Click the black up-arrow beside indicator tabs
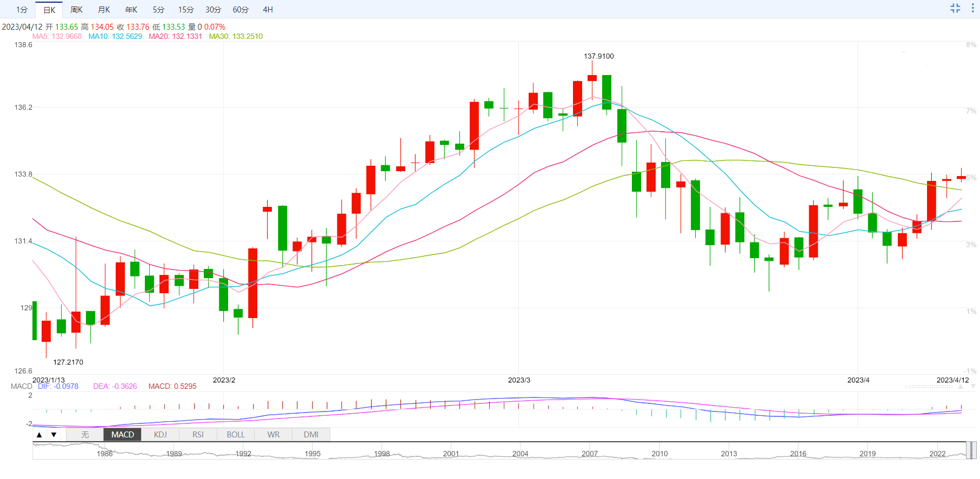Image resolution: width=980 pixels, height=479 pixels. [x=39, y=435]
